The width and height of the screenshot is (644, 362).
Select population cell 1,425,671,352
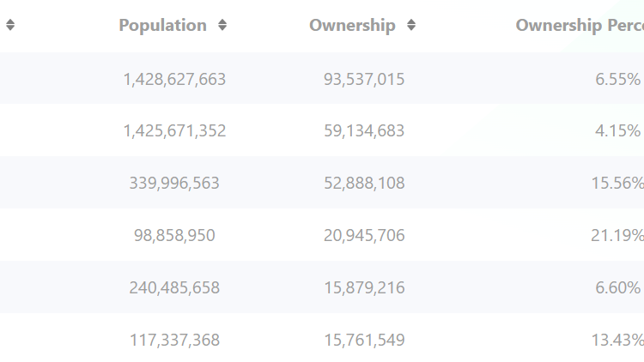click(x=174, y=131)
